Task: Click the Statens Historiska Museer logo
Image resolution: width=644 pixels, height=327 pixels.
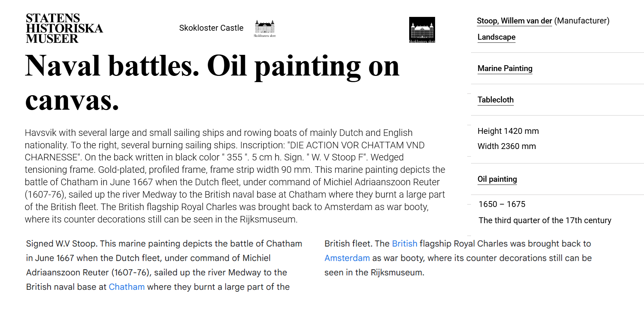Action: tap(64, 28)
